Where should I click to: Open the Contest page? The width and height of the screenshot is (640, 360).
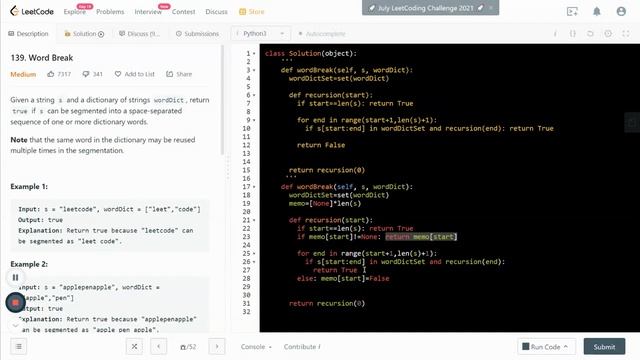pyautogui.click(x=183, y=12)
